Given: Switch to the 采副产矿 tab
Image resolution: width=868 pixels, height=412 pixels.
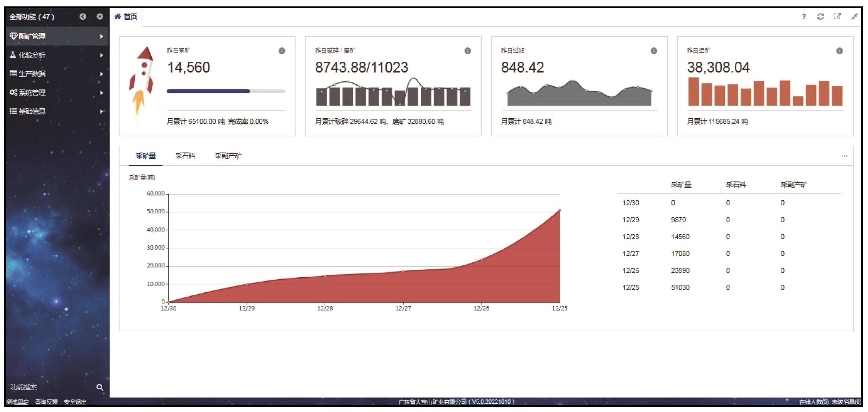Looking at the screenshot, I should tap(228, 155).
